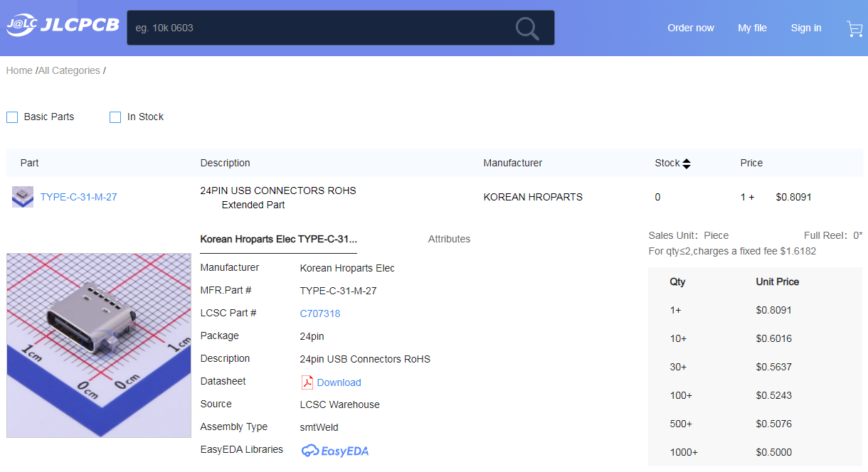Image resolution: width=868 pixels, height=472 pixels.
Task: Click the 1000+ quantity price $0.5000
Action: (x=774, y=452)
